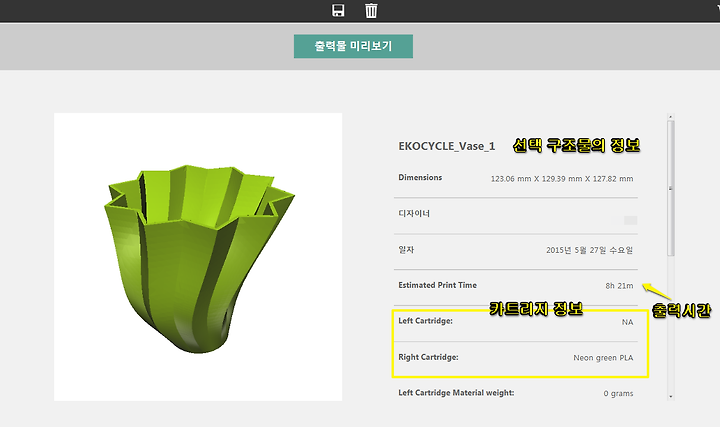Click the scrollbar up arrow
Image resolution: width=720 pixels, height=427 pixels.
tap(670, 117)
